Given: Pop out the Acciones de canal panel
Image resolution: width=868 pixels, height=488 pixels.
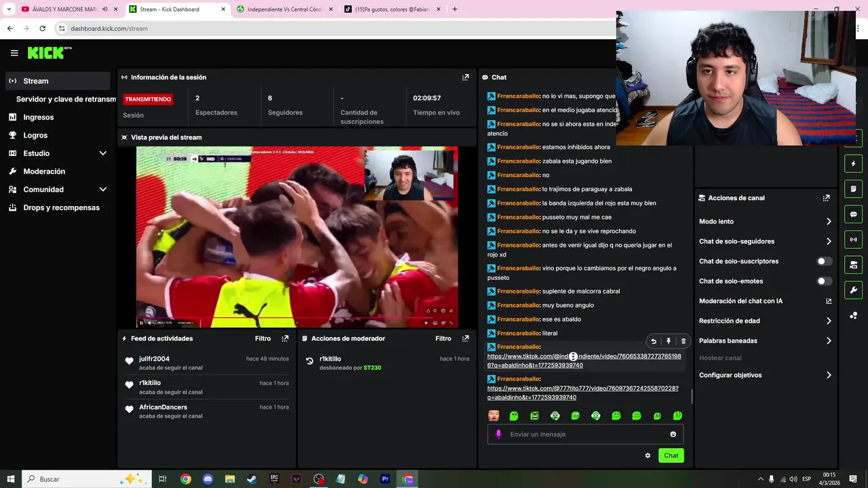Looking at the screenshot, I should tap(826, 198).
